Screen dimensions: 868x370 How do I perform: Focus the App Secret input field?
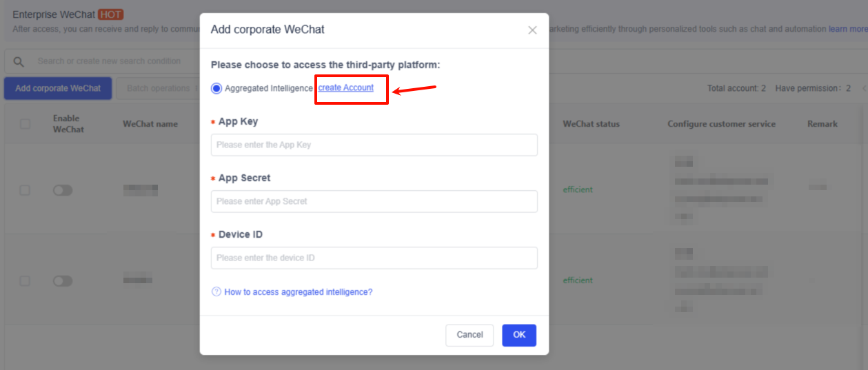click(374, 202)
